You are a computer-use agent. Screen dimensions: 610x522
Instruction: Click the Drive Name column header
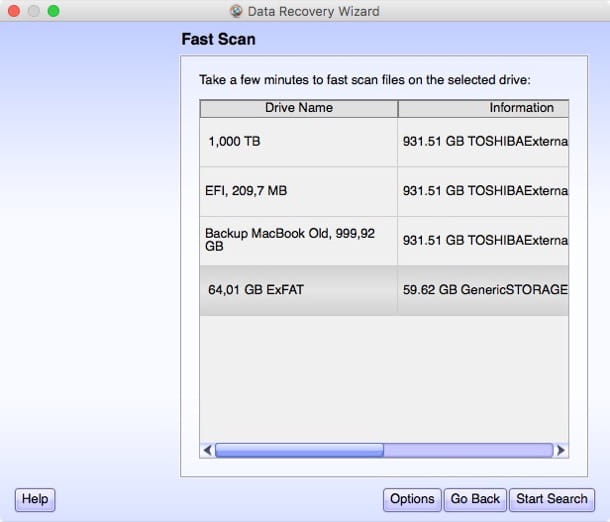[x=299, y=108]
